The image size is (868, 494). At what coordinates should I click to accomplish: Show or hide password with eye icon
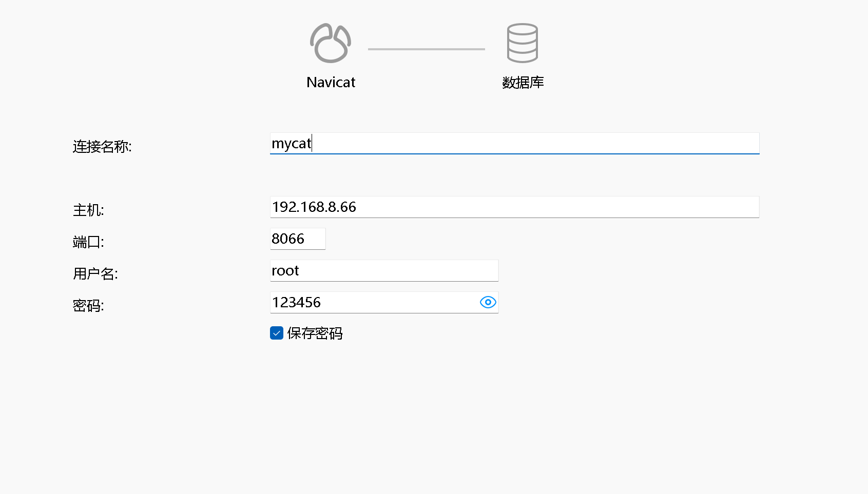point(488,302)
